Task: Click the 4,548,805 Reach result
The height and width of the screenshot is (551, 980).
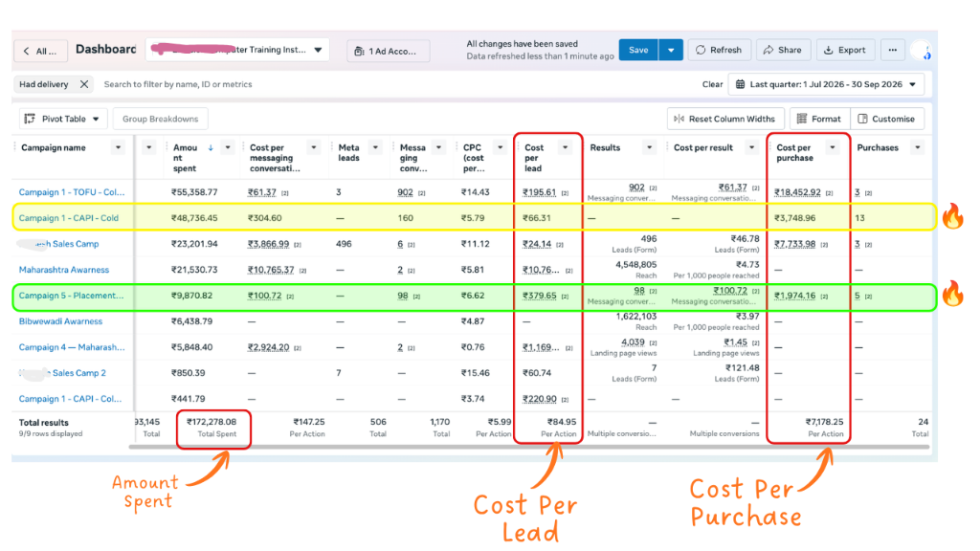Action: click(635, 265)
